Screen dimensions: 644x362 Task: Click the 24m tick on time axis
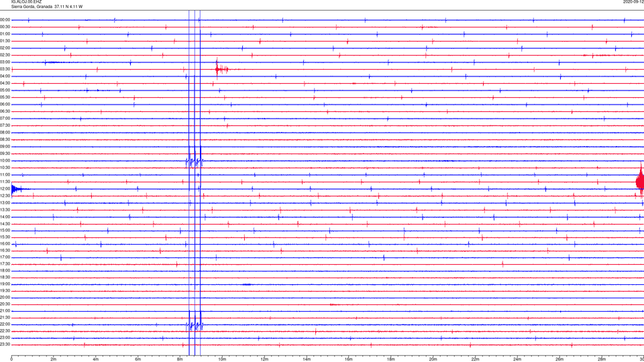point(517,359)
